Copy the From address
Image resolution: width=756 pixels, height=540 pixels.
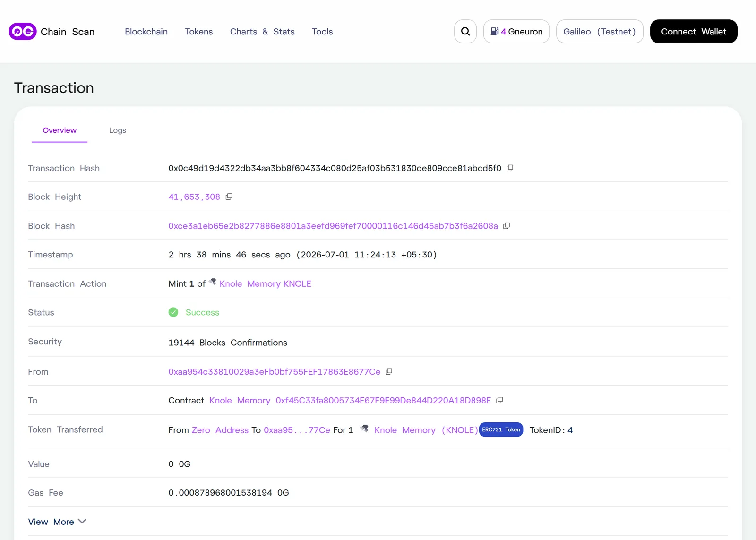389,372
